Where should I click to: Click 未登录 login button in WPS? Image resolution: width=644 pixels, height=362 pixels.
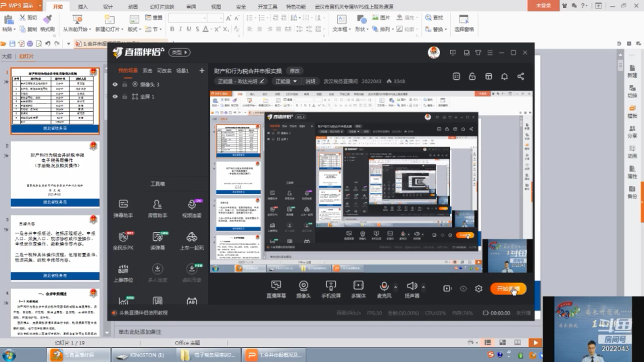[x=543, y=5]
